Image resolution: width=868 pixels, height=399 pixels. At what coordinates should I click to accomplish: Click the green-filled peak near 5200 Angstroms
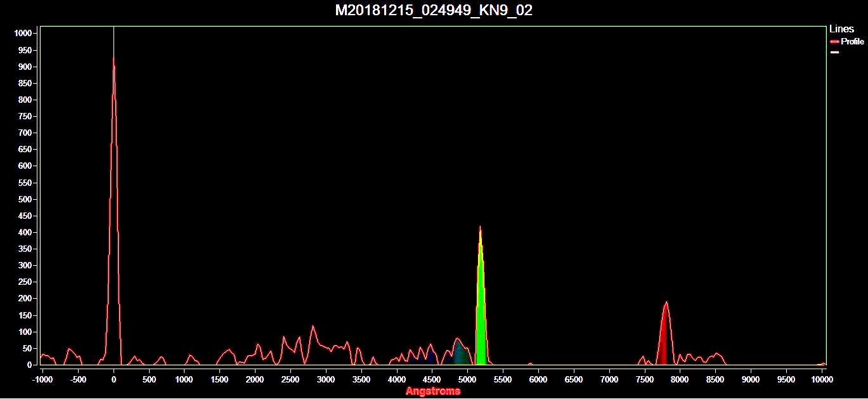[481, 304]
